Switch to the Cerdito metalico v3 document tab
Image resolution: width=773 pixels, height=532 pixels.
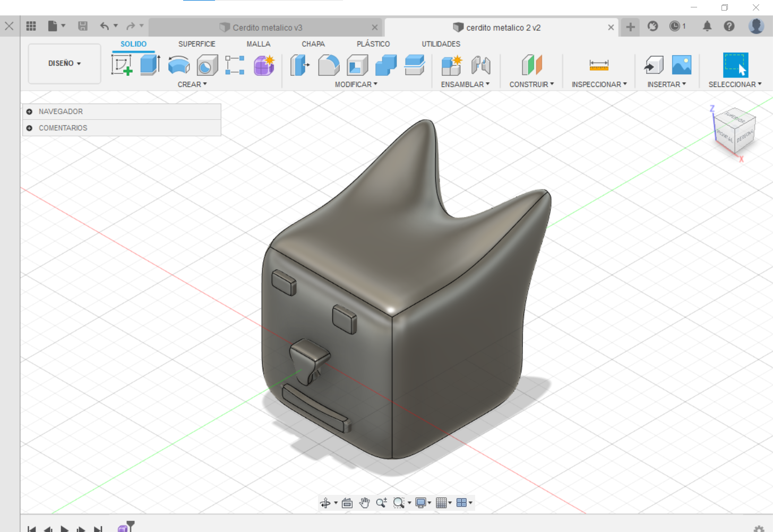coord(267,28)
